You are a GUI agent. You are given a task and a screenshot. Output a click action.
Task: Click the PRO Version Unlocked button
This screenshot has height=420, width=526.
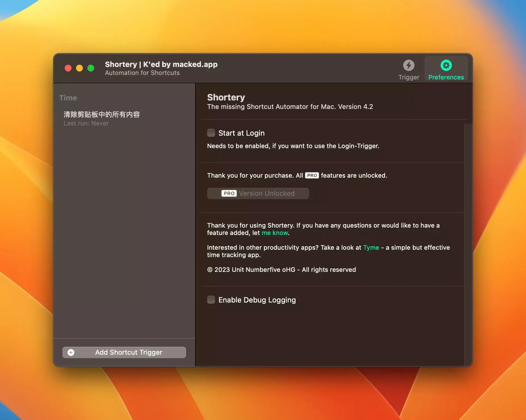coord(258,194)
